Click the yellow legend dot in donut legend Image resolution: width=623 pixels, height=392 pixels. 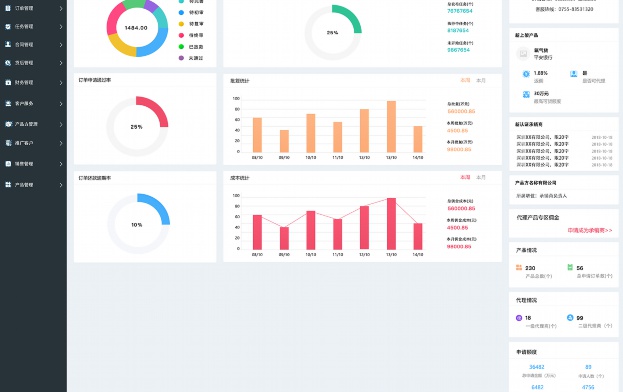click(x=181, y=24)
